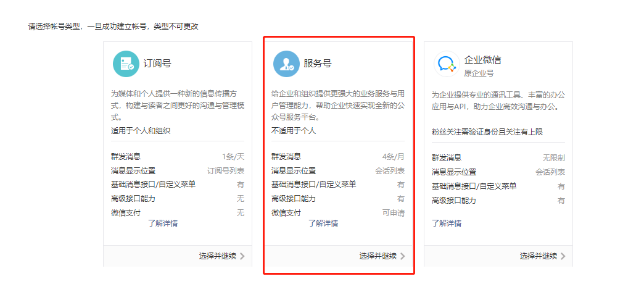Click 群发消息 label in 订阅号 card

tap(126, 157)
